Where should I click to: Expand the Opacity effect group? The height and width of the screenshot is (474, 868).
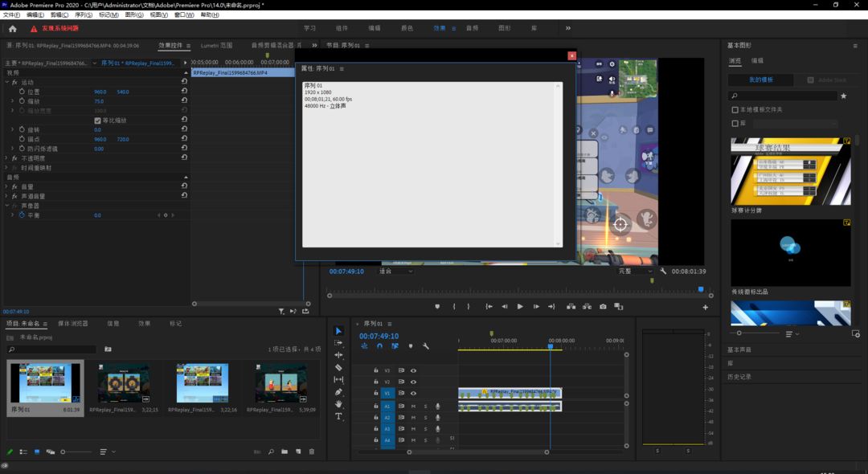click(7, 158)
